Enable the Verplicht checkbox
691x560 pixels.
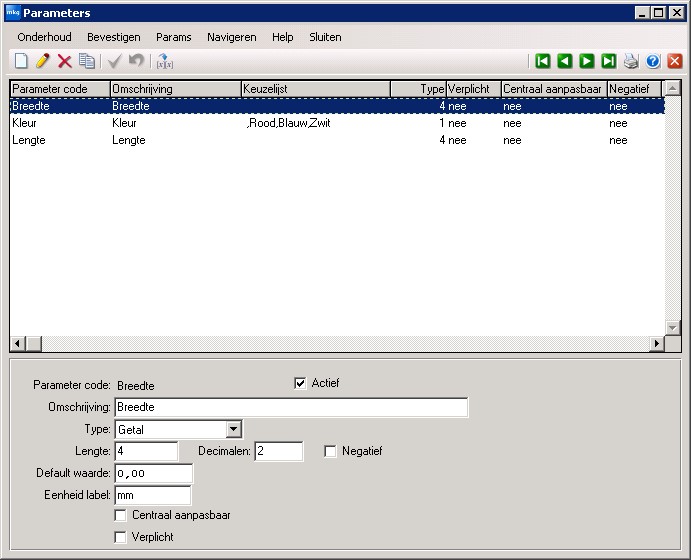120,537
